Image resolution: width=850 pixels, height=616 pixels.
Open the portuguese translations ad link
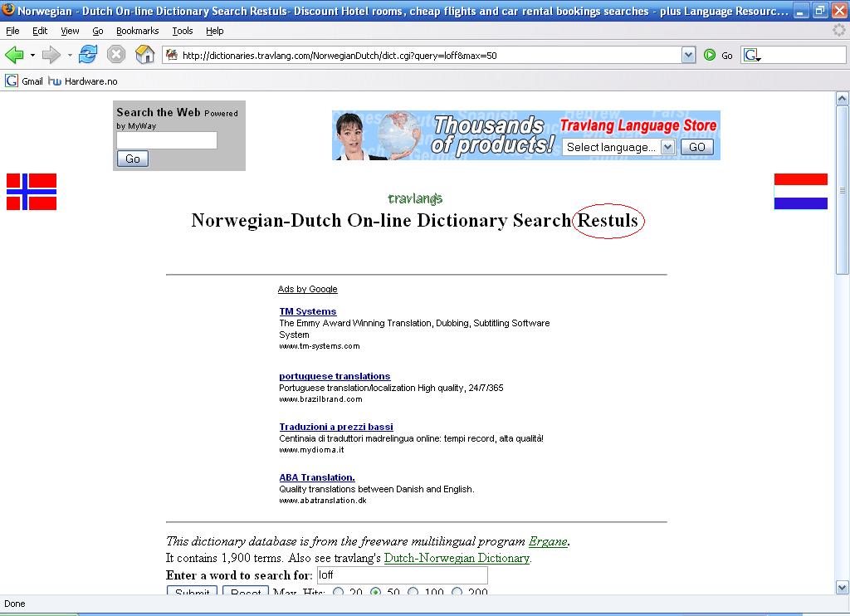(335, 376)
